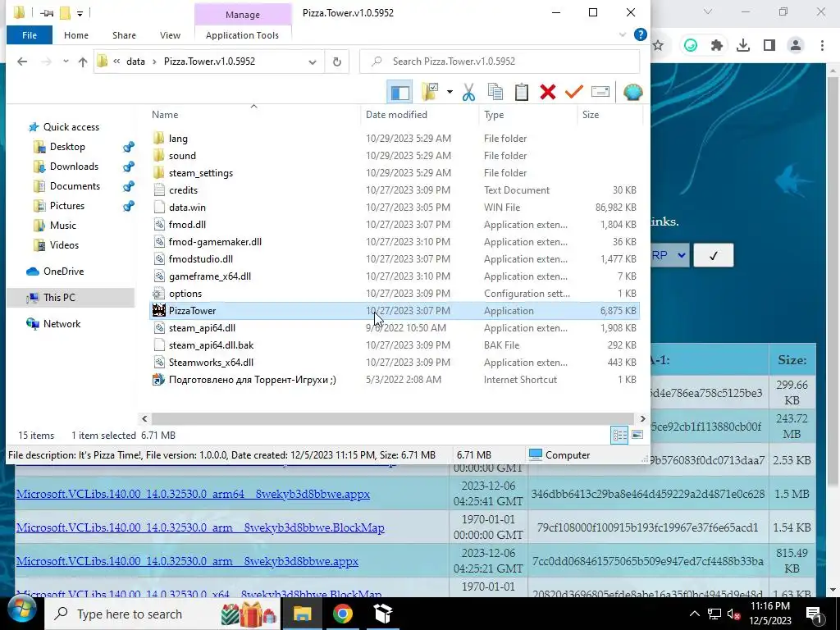This screenshot has width=840, height=630.
Task: Sort by Size column header
Action: [x=591, y=115]
